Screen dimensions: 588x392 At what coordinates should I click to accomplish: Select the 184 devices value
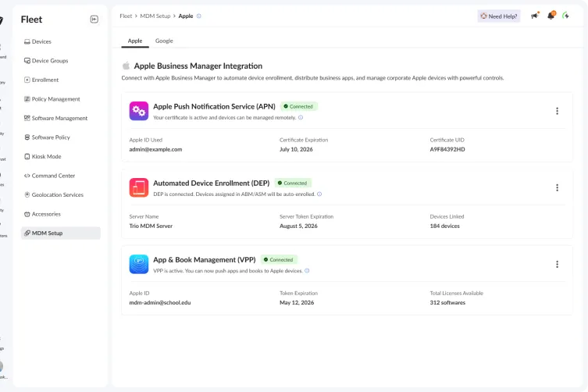[445, 226]
